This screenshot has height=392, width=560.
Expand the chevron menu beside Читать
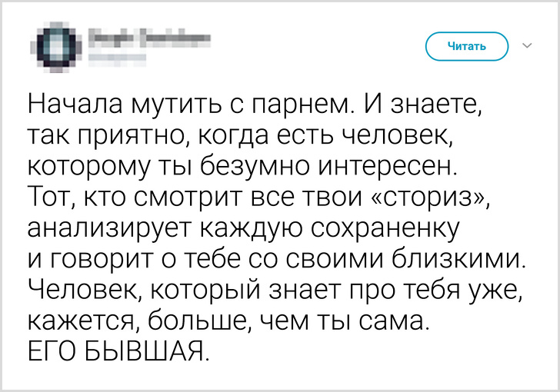[x=527, y=45]
